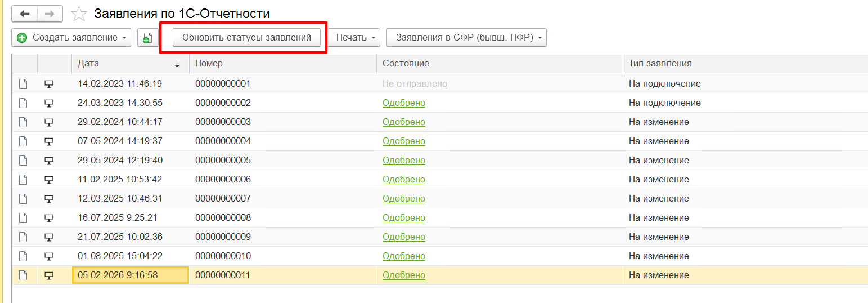
Task: Click monitor icon in row 00000000002
Action: click(49, 103)
